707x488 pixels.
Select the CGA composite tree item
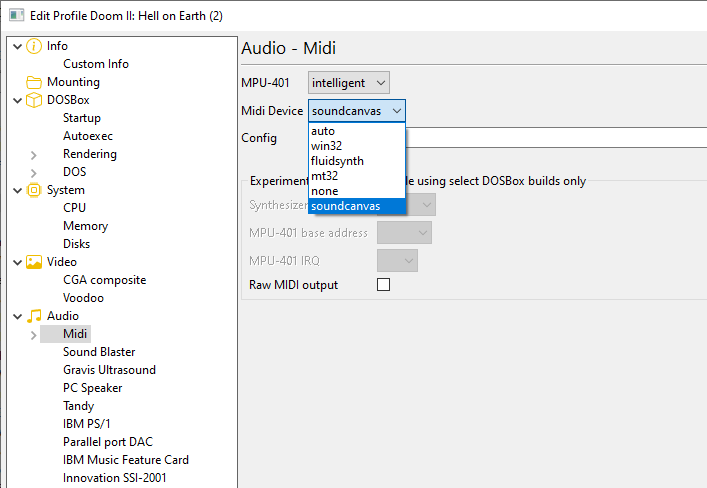(104, 280)
